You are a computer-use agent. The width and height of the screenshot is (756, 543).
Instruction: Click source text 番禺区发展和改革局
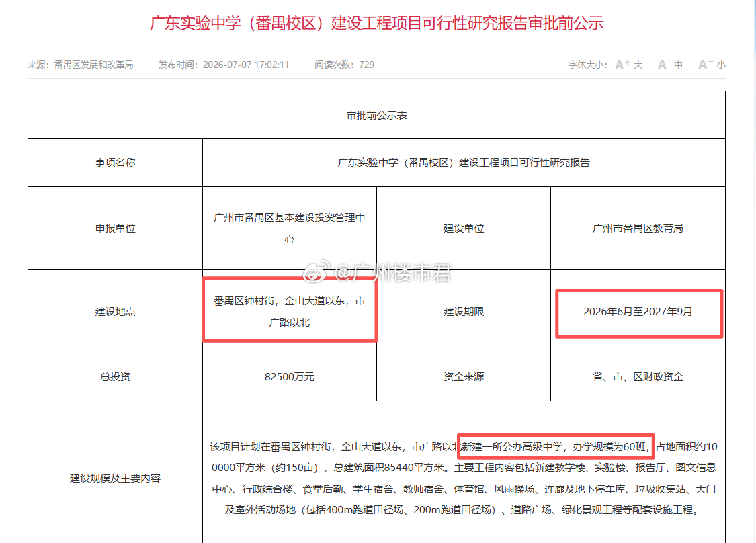pyautogui.click(x=93, y=65)
